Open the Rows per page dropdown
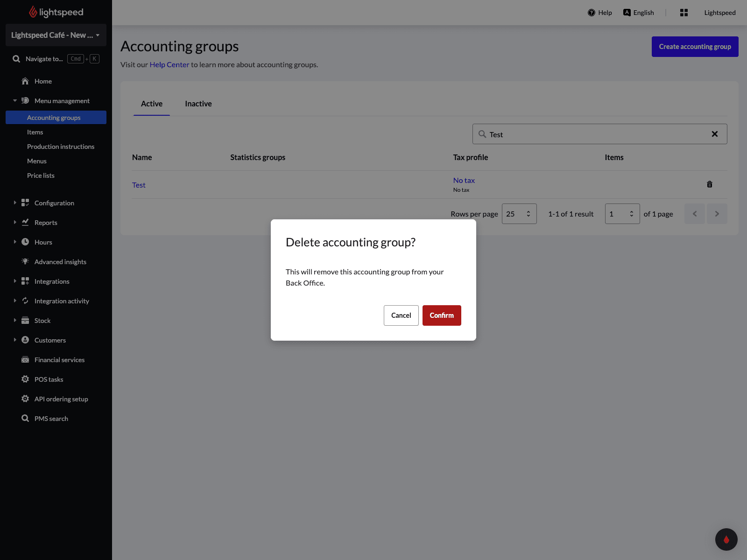This screenshot has width=747, height=560. click(x=519, y=214)
